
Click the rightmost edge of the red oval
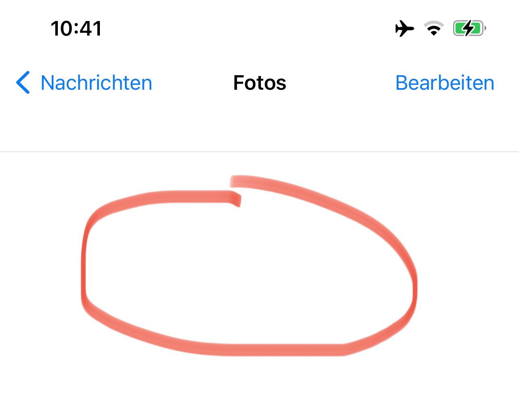tap(415, 289)
